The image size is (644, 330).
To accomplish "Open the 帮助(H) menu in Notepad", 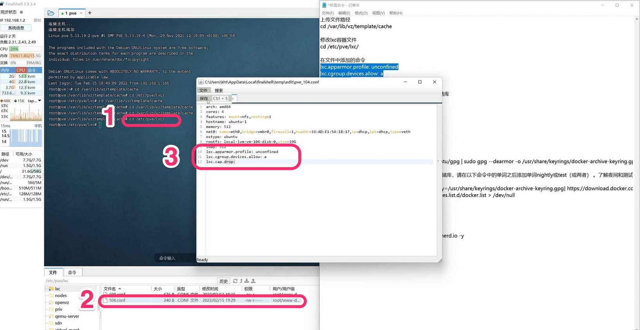I will 396,13.
